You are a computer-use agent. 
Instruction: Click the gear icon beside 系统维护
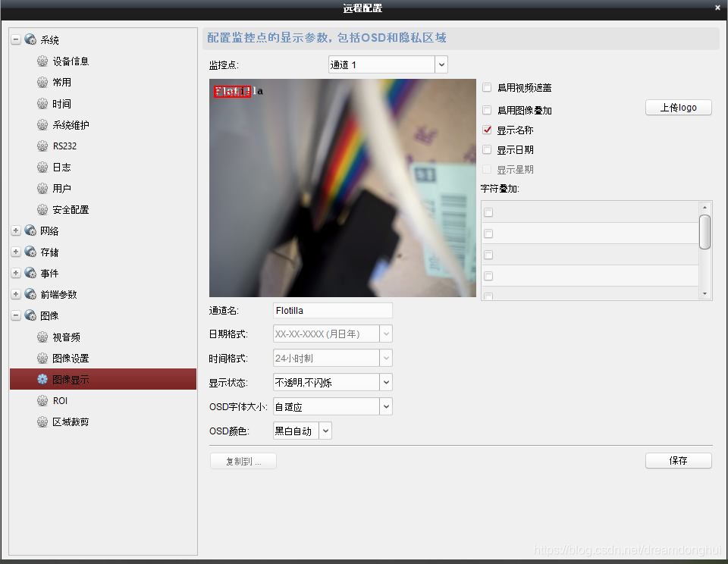[x=42, y=125]
